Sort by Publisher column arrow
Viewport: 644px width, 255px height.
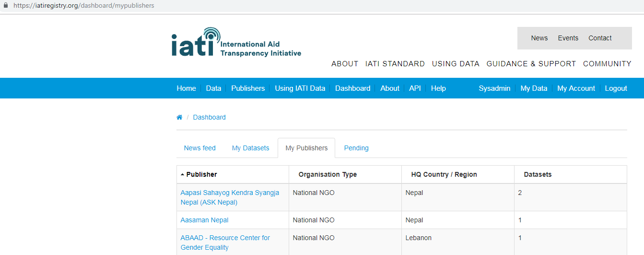point(182,175)
